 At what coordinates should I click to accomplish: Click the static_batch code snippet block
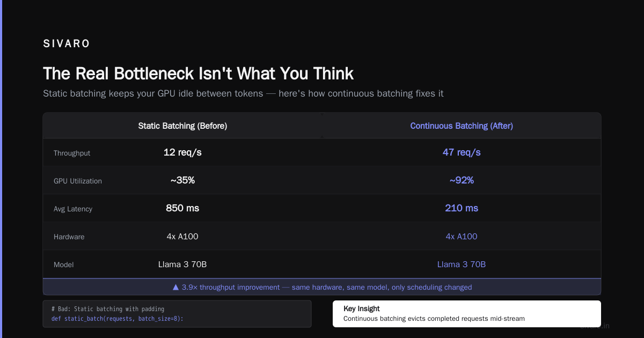[x=177, y=314]
